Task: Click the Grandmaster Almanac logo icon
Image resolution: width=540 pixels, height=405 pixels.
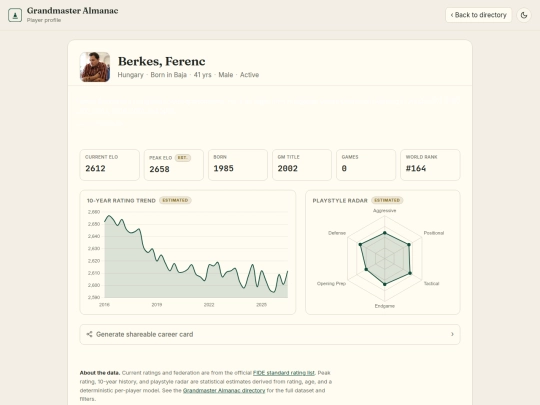Action: coord(15,15)
